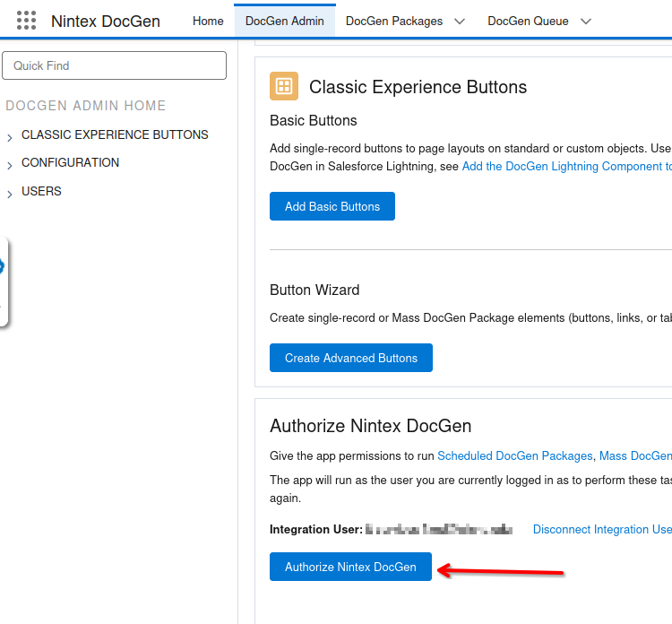
Task: Open the DocGen Packages tab dropdown arrow
Action: click(x=460, y=22)
